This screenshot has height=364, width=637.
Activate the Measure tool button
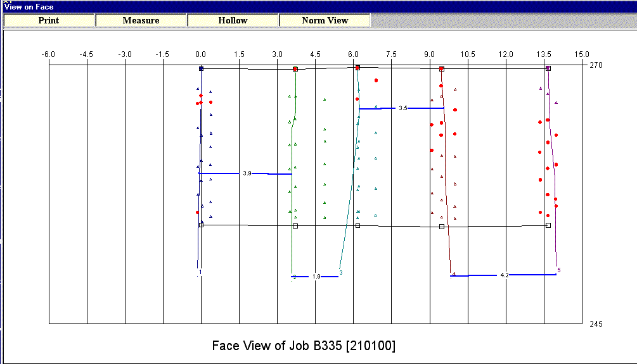pyautogui.click(x=141, y=20)
